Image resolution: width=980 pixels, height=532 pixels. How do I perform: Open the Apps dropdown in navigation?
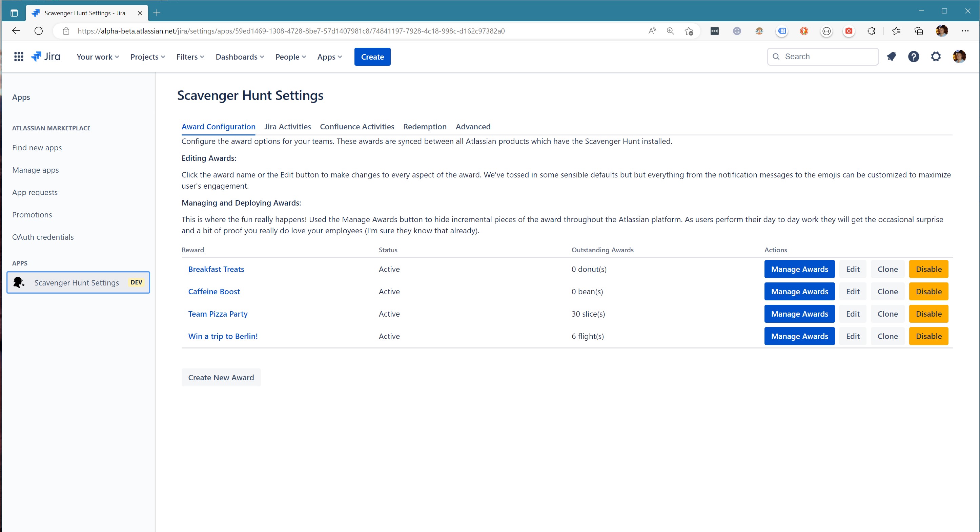[x=329, y=57]
